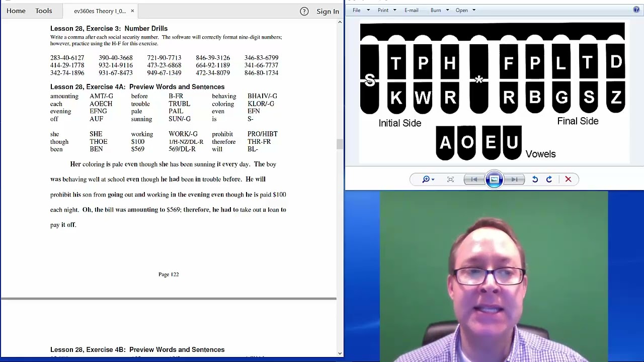Open Photo Viewer help icon
Viewport: 644px width, 362px height.
pyautogui.click(x=636, y=10)
